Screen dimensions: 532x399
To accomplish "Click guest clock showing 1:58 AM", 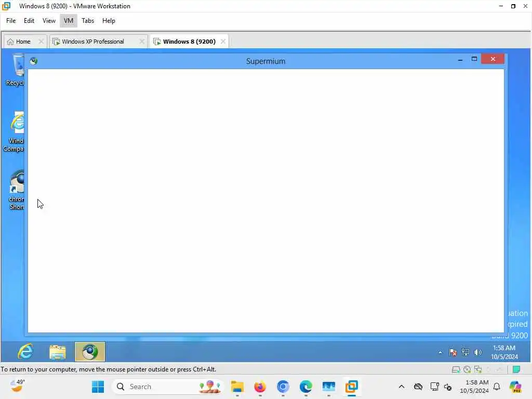I will [504, 352].
